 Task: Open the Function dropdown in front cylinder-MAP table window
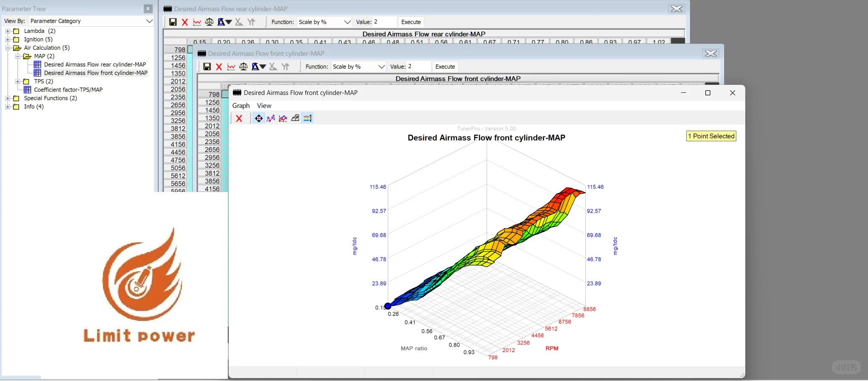point(381,66)
